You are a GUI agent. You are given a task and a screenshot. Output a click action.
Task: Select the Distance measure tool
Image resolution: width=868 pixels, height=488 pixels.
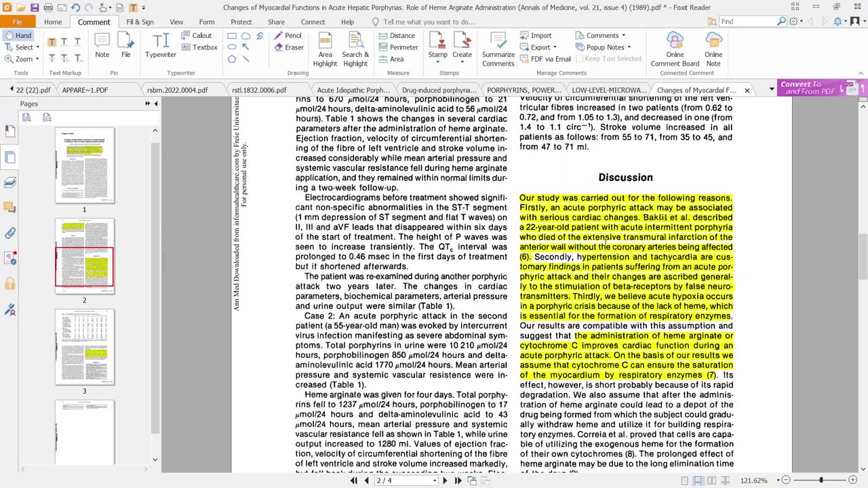tap(397, 35)
